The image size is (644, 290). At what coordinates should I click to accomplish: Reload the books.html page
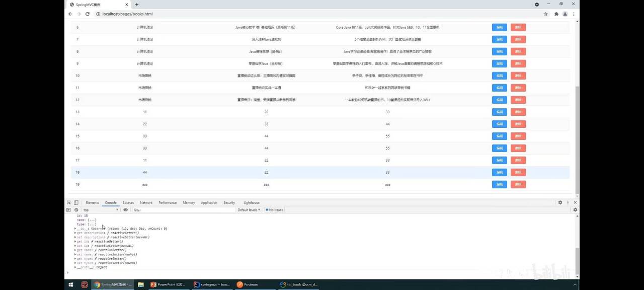87,14
